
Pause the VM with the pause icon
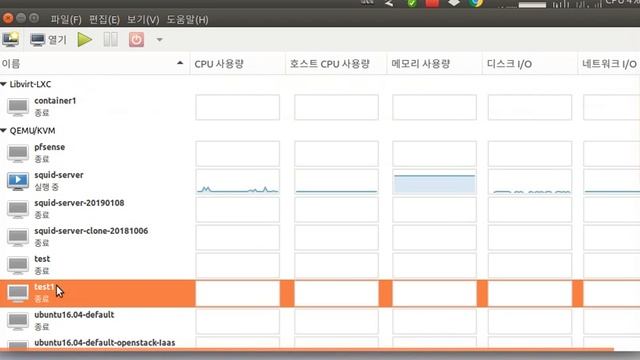[x=111, y=40]
